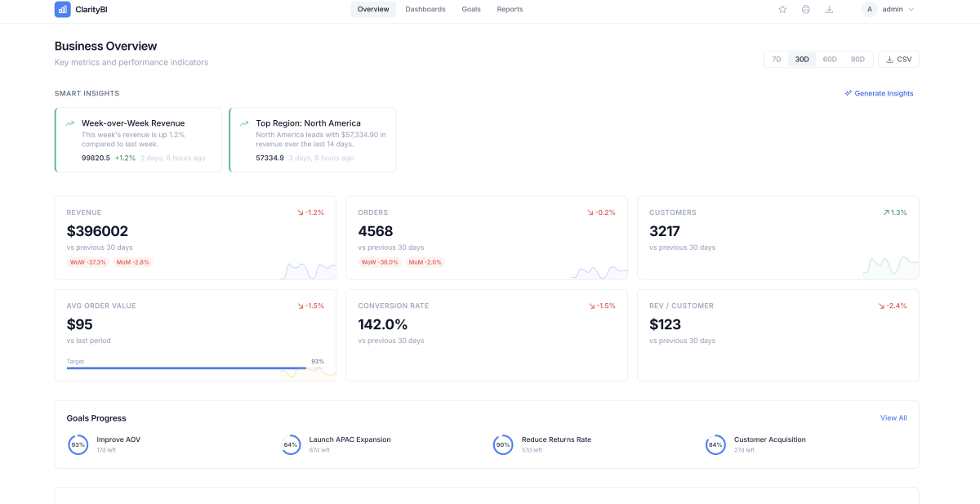Image resolution: width=980 pixels, height=504 pixels.
Task: Activate the 90D period filter
Action: click(x=857, y=59)
